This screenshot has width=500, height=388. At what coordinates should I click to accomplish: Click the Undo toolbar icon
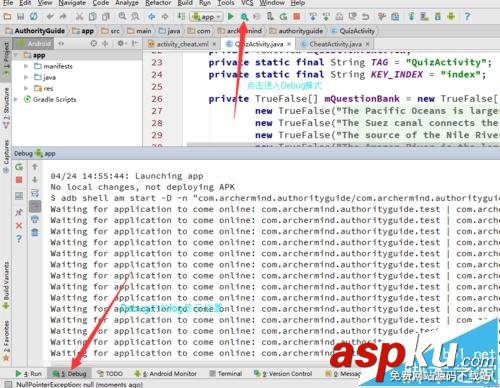pos(50,16)
